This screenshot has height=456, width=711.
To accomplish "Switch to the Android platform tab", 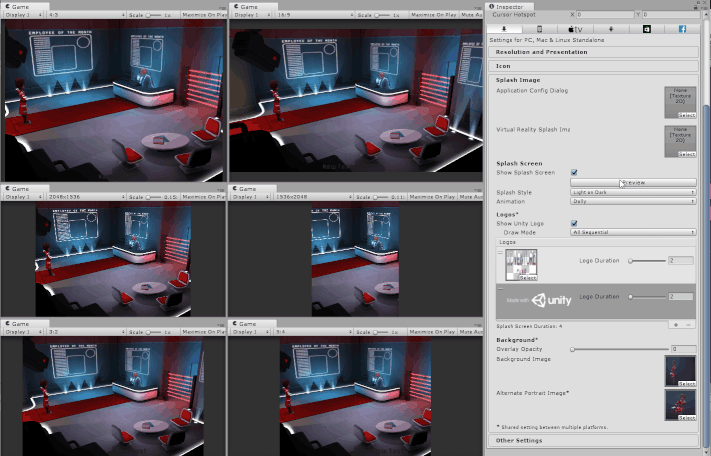I will click(611, 29).
